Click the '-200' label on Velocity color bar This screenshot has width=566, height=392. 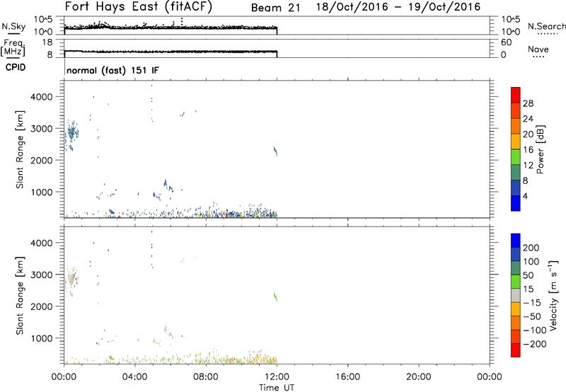pos(534,344)
